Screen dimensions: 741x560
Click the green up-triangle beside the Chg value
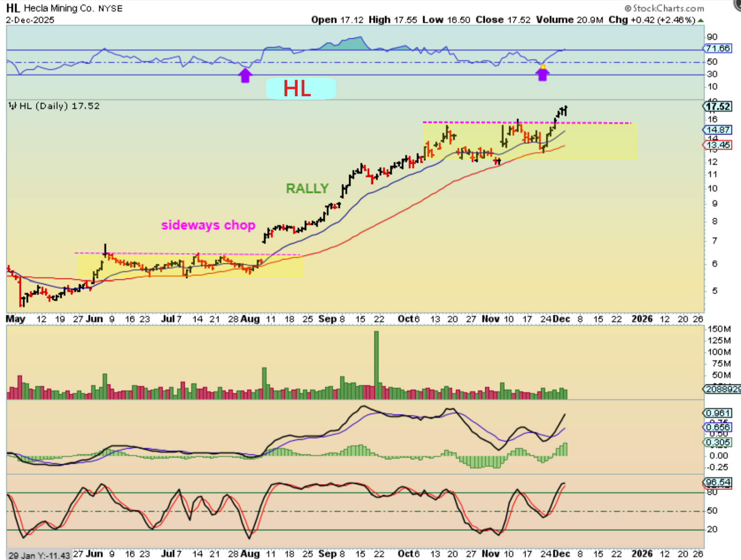pyautogui.click(x=700, y=20)
